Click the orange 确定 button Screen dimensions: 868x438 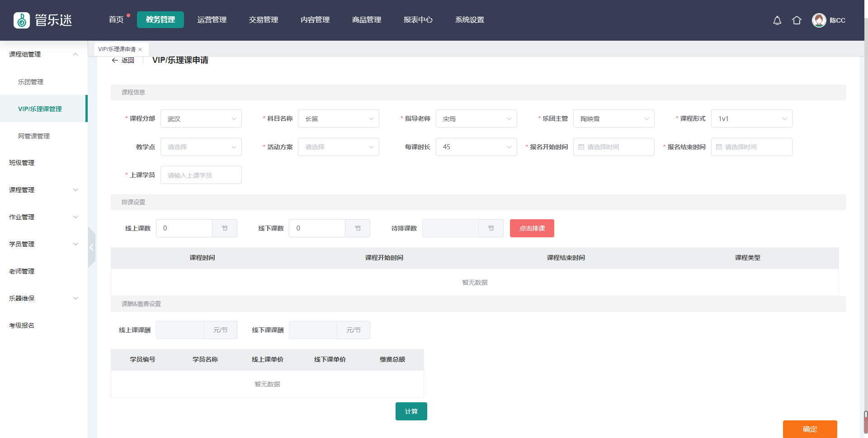pyautogui.click(x=810, y=429)
